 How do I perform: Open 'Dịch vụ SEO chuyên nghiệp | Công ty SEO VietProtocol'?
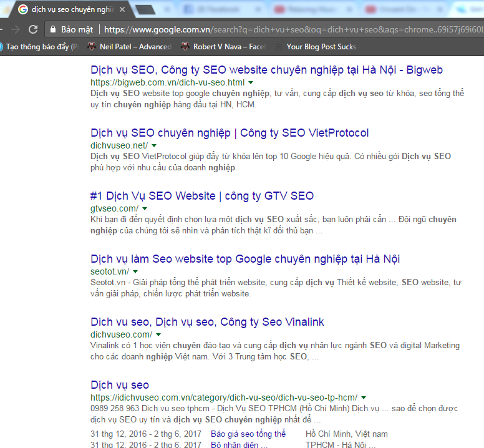tap(230, 133)
